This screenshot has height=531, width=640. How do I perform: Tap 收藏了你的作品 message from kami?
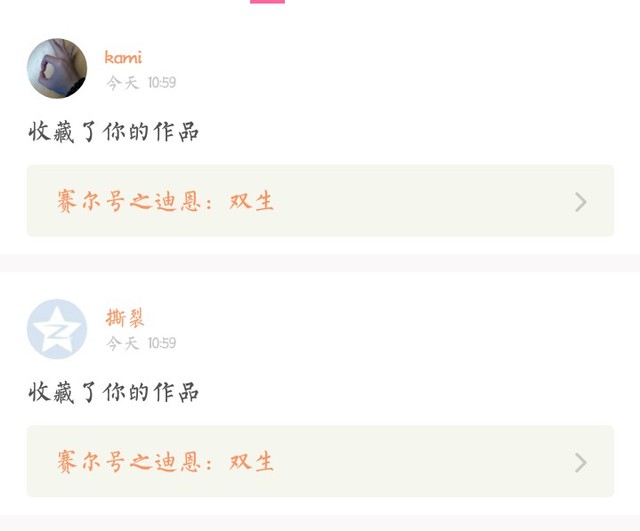113,132
